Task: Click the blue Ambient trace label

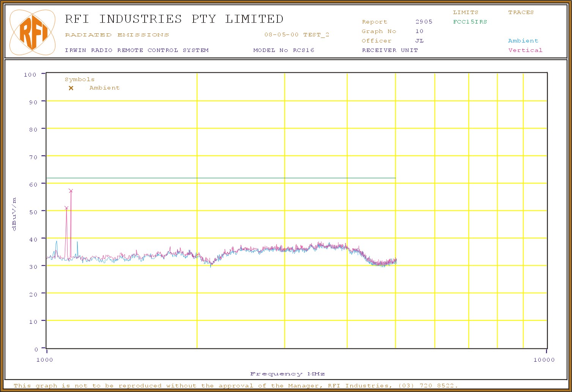Action: [523, 41]
